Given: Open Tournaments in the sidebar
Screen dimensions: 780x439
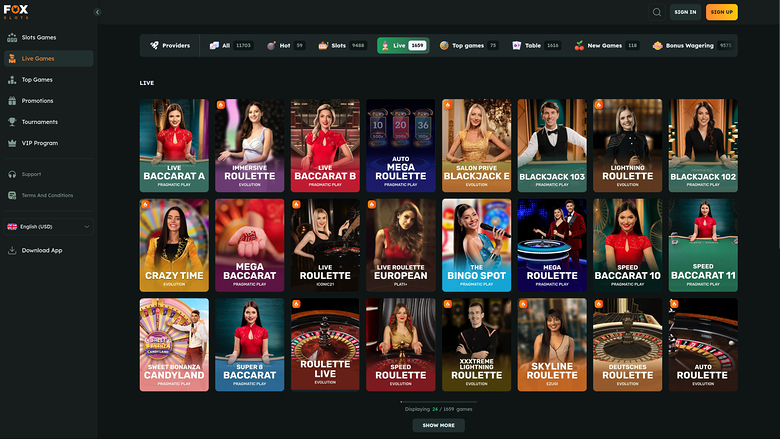Looking at the screenshot, I should pyautogui.click(x=48, y=122).
